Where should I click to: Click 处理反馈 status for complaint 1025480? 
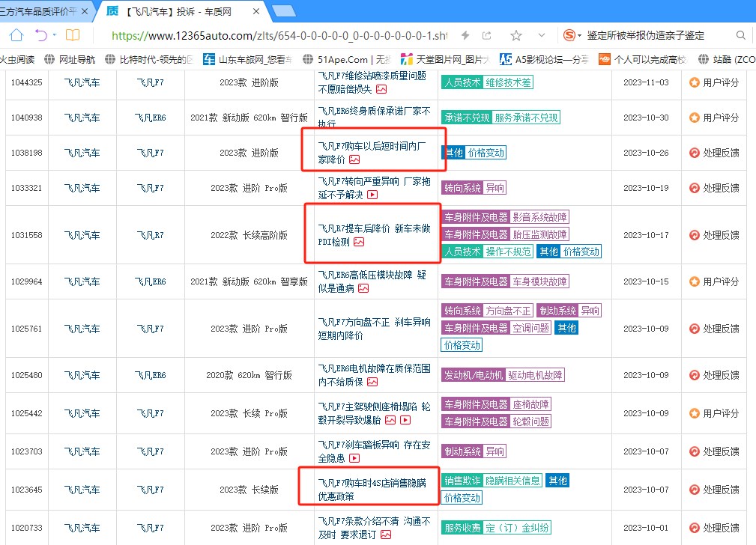(x=713, y=375)
